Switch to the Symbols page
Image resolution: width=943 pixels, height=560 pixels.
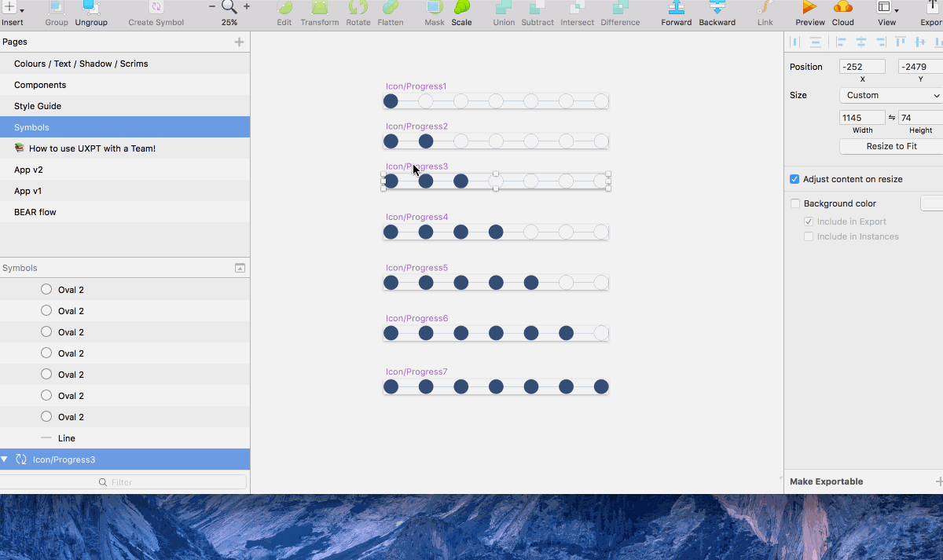[x=31, y=126]
